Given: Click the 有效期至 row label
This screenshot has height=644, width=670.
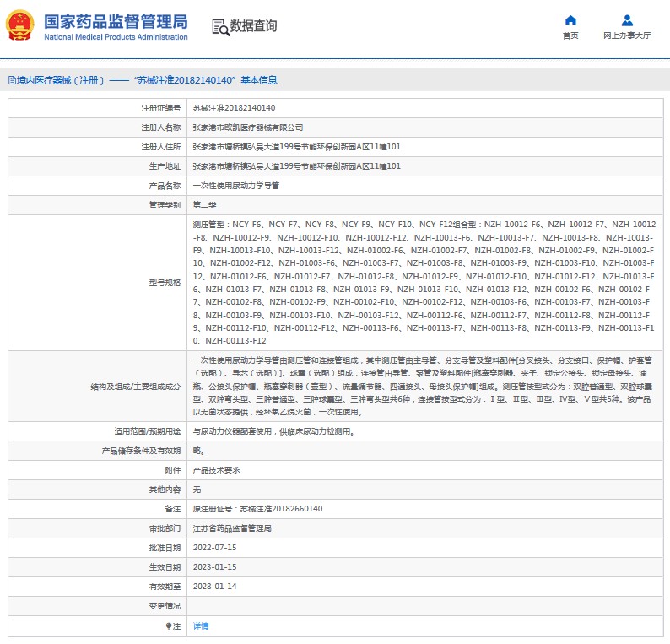Looking at the screenshot, I should coord(165,587).
